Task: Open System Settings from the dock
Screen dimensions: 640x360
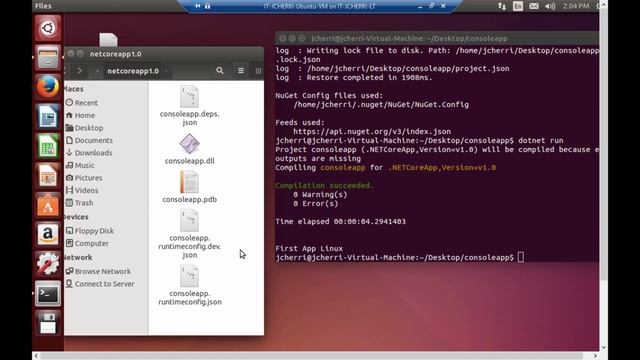Action: click(x=48, y=264)
